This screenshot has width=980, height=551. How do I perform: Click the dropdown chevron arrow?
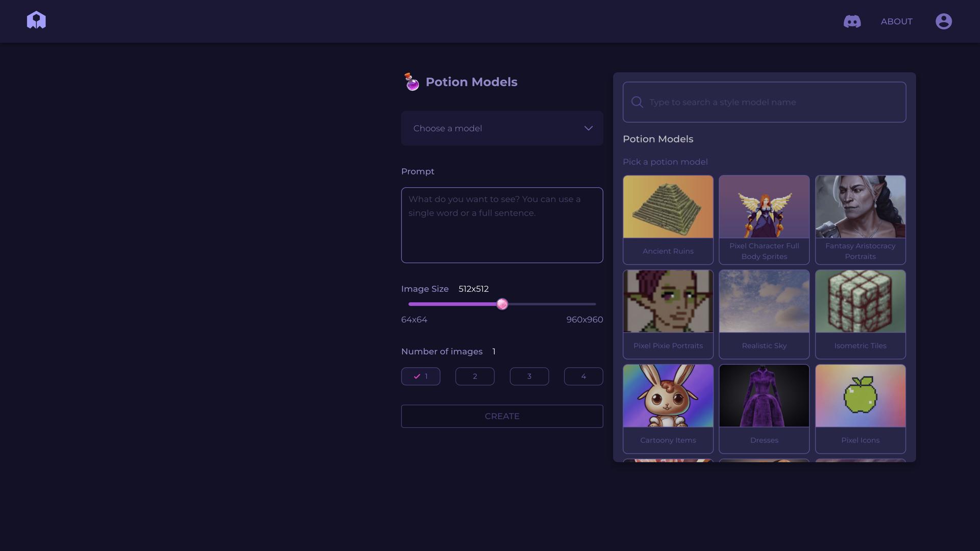(x=588, y=129)
